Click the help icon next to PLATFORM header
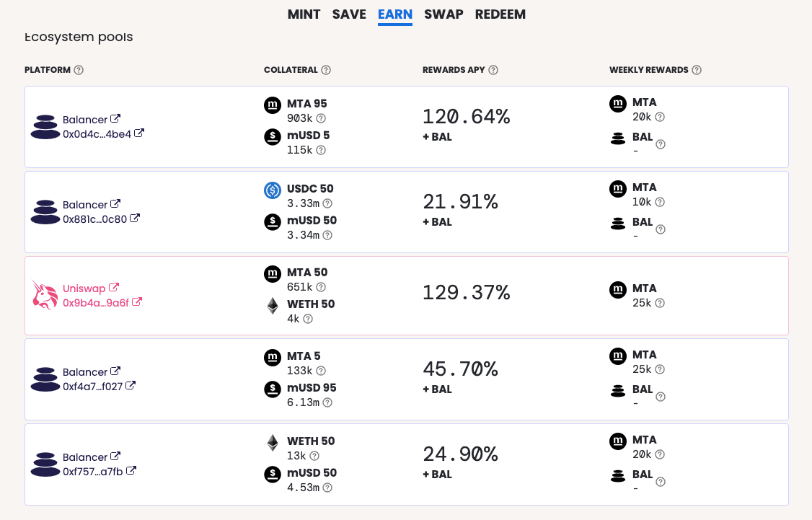Image resolution: width=812 pixels, height=520 pixels. pos(78,70)
